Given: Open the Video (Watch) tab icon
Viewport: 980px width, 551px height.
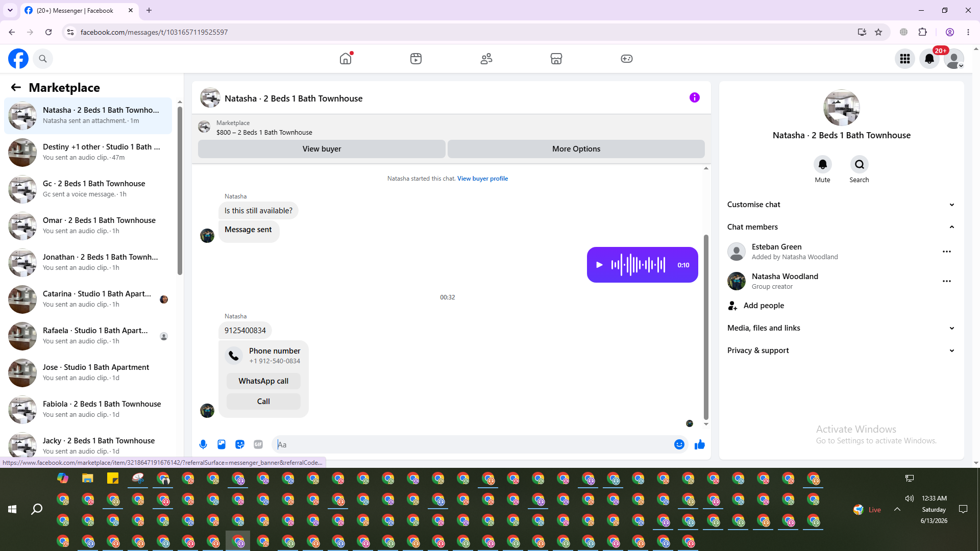Looking at the screenshot, I should click(416, 59).
